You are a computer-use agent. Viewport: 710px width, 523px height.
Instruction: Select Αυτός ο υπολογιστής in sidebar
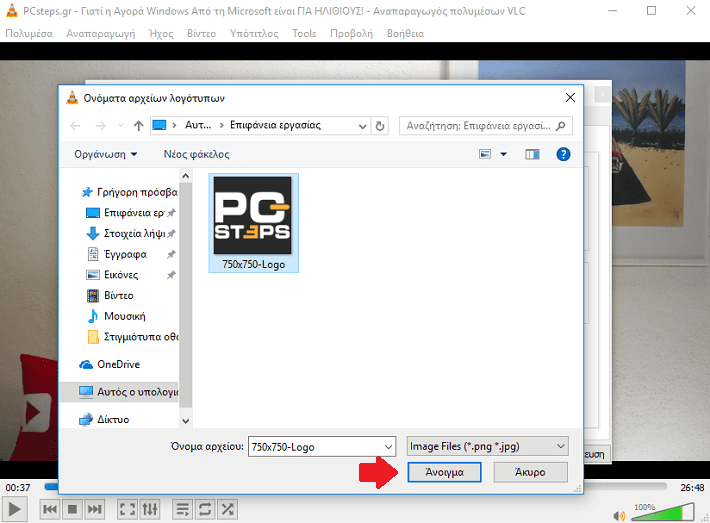click(x=120, y=392)
